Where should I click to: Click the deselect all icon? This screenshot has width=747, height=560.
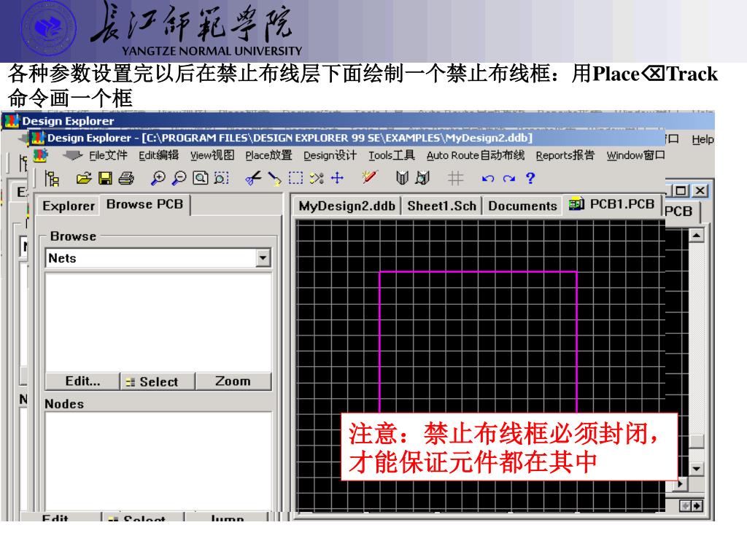[x=317, y=178]
